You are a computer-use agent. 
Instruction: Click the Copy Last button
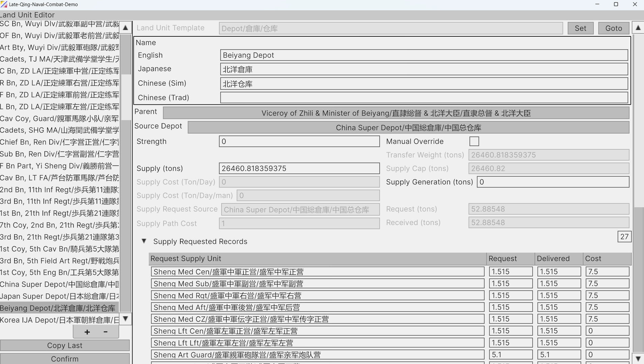[x=65, y=345]
